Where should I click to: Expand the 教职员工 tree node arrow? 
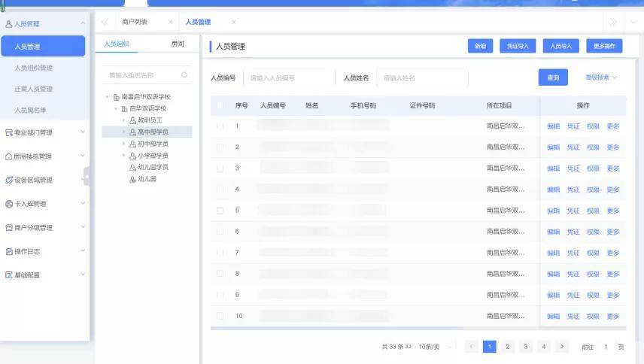click(123, 120)
